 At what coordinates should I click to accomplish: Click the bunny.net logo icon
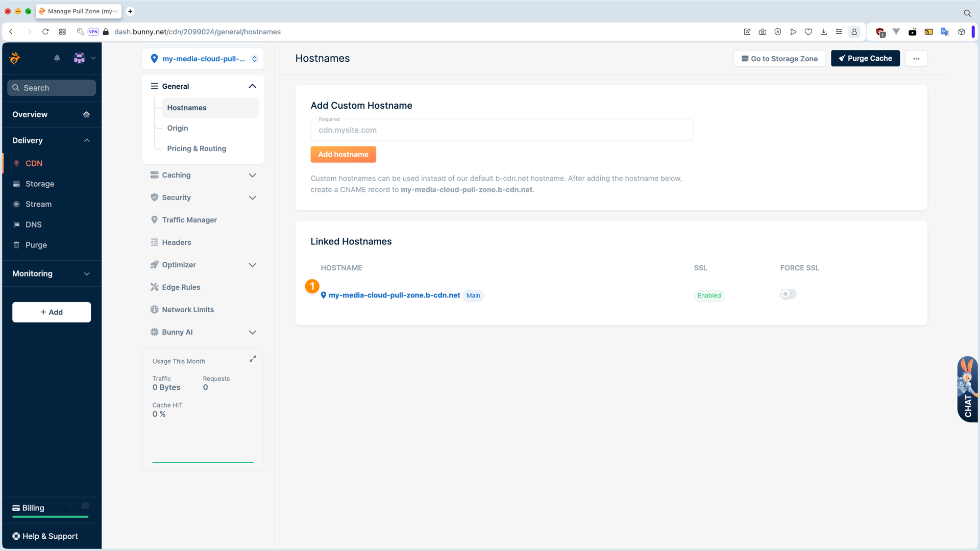tap(15, 58)
